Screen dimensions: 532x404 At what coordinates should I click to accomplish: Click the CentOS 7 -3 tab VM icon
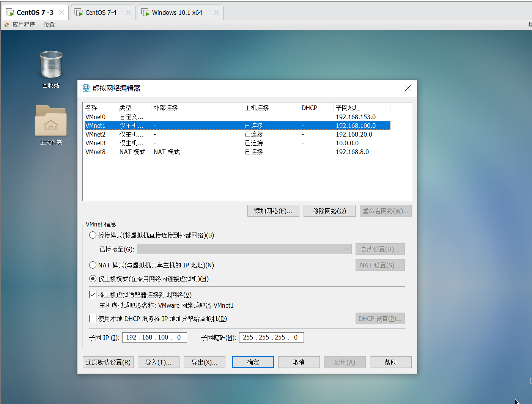pos(10,13)
